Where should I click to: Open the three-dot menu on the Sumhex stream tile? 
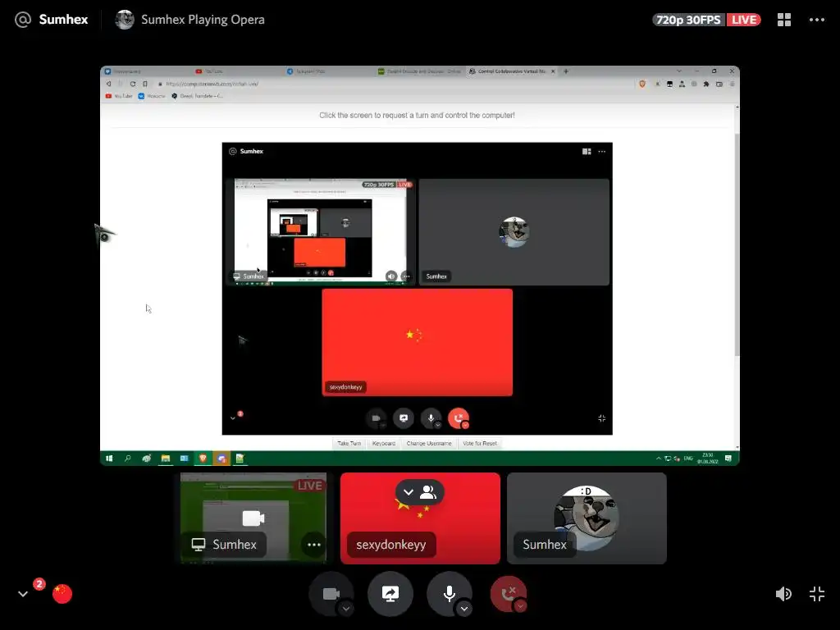pos(314,545)
